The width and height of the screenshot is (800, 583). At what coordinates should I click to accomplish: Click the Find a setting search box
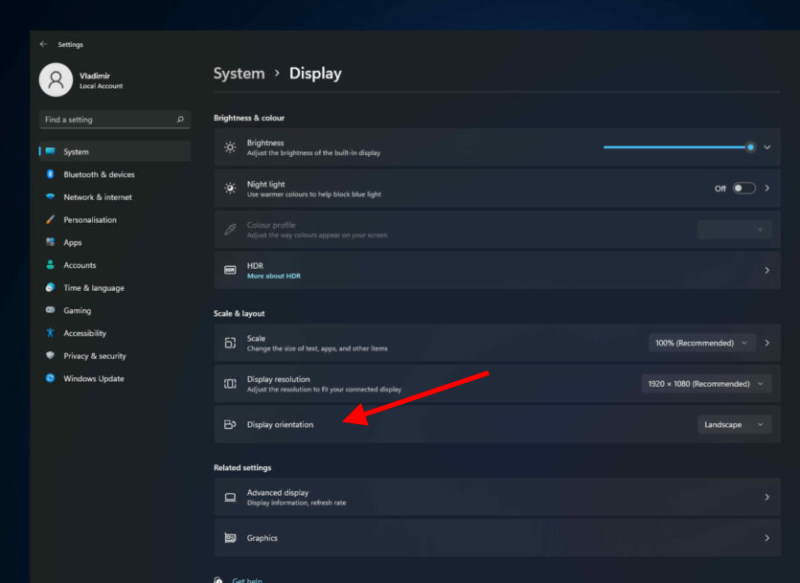click(x=115, y=119)
